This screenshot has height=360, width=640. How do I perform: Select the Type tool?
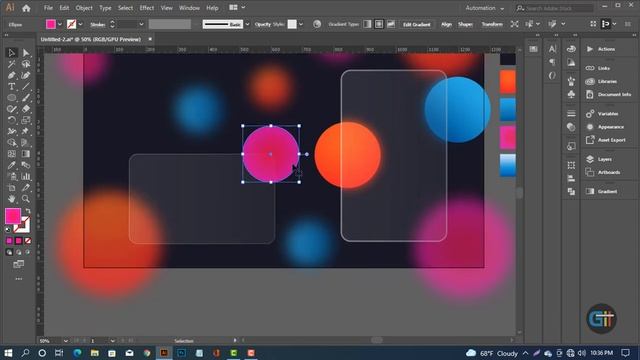(x=11, y=87)
